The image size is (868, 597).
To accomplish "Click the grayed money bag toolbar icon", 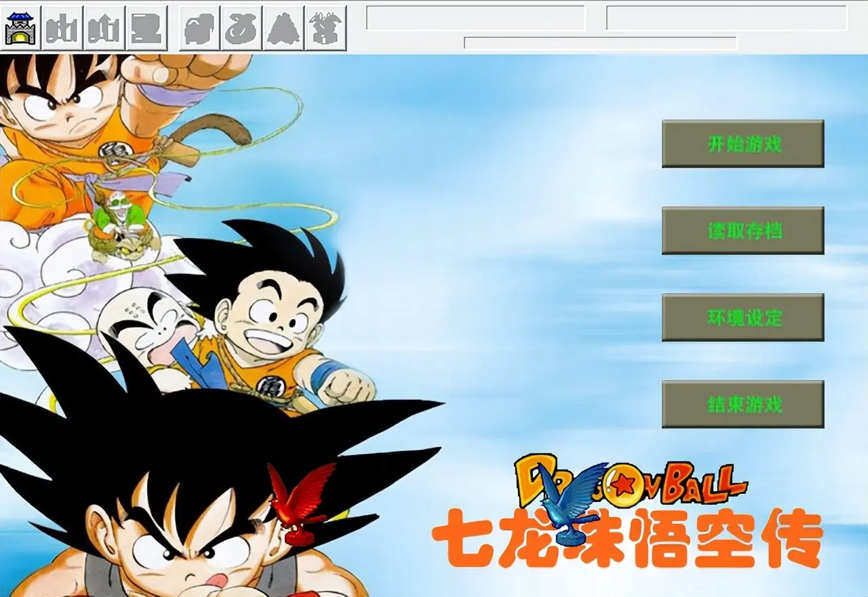I will point(242,28).
